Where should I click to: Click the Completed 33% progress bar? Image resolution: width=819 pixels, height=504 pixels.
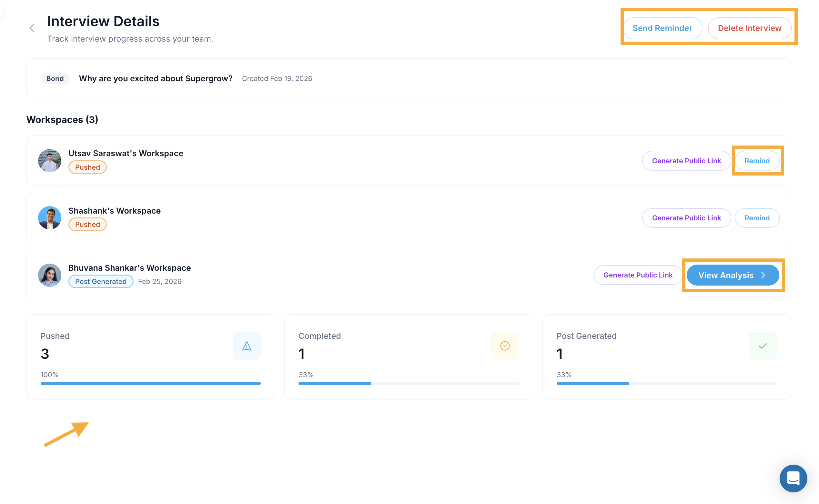tap(409, 383)
